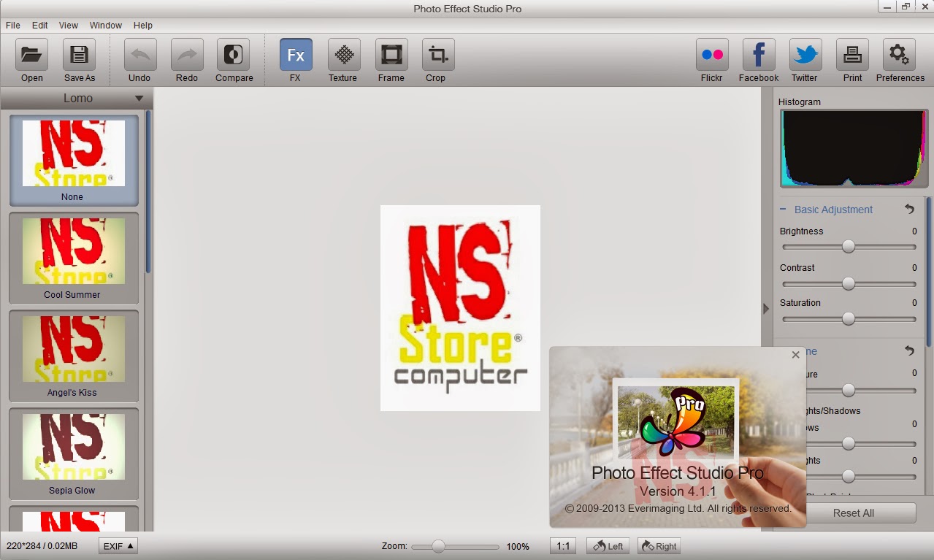Image resolution: width=934 pixels, height=560 pixels.
Task: Click the Histogram display
Action: [854, 148]
